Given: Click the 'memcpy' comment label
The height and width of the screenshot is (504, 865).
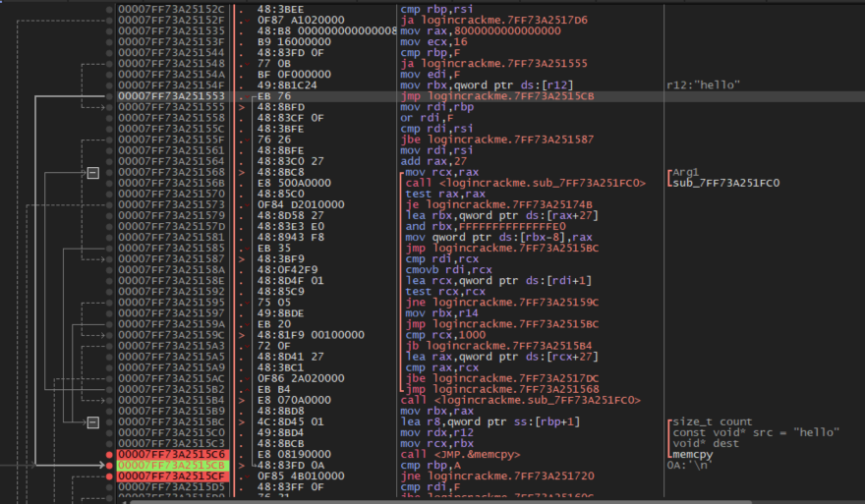Looking at the screenshot, I should click(692, 455).
